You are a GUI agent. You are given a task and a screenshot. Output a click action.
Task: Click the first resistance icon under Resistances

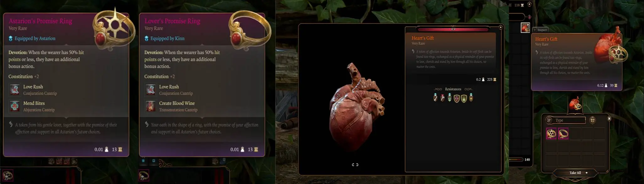pyautogui.click(x=435, y=98)
